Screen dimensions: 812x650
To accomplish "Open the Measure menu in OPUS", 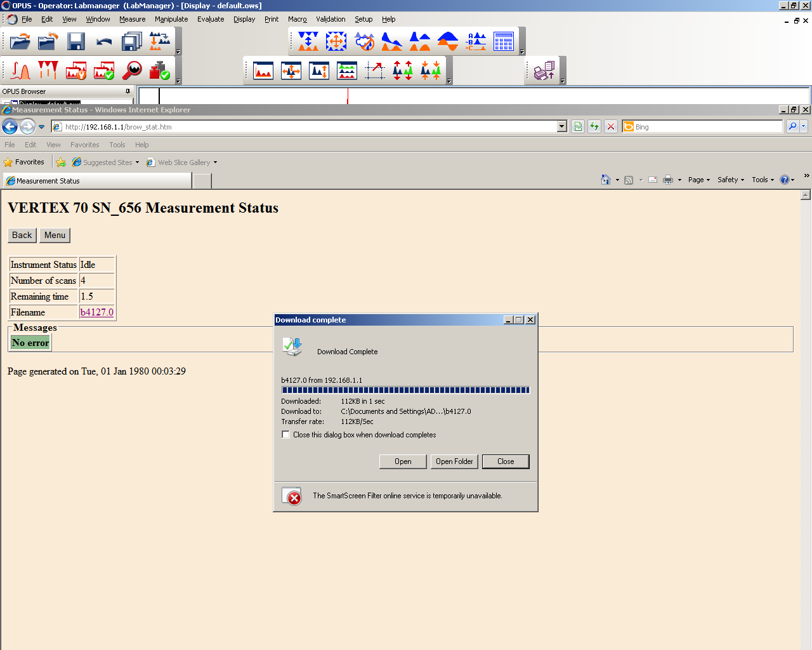I will click(x=133, y=19).
